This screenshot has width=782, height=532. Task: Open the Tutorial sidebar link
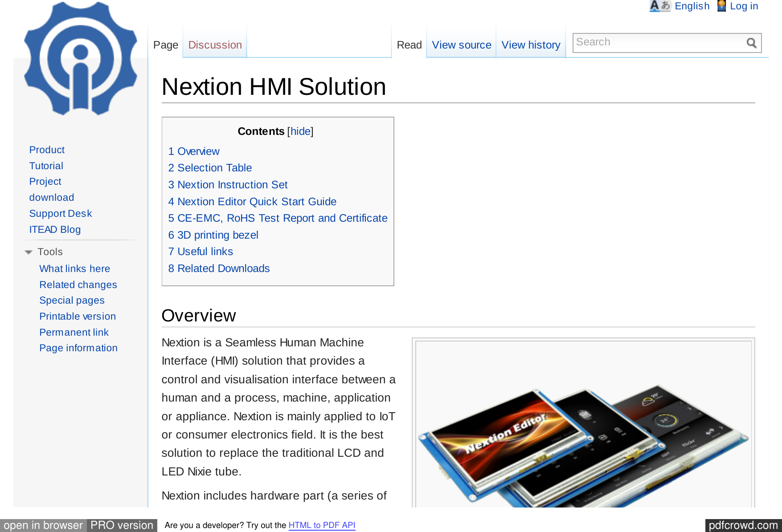[x=46, y=166]
